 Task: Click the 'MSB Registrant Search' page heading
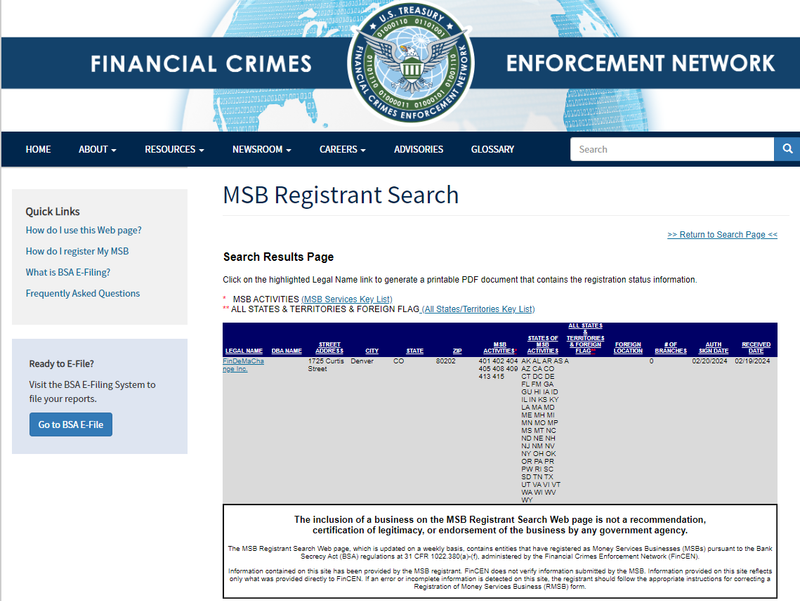(341, 195)
